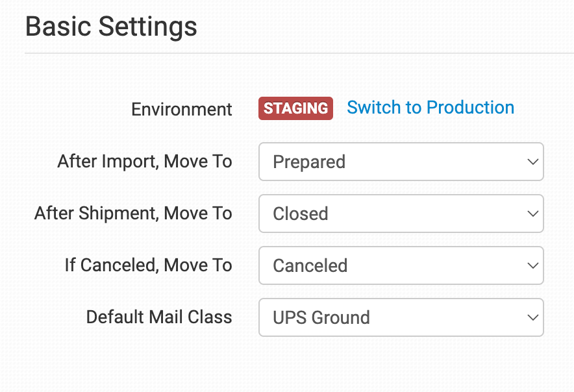574x392 pixels.
Task: Click the chevron arrow on UPS Ground dropdown
Action: click(532, 317)
